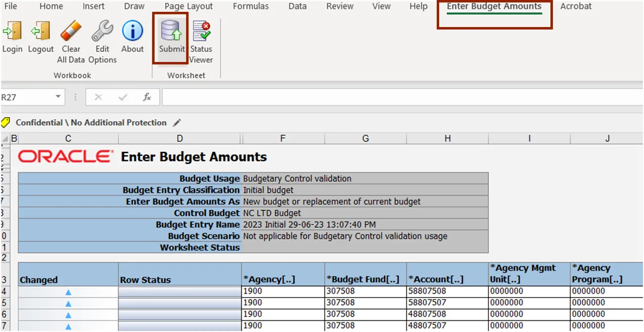Screen dimensions: 644x332
Task: Open the Enter Budget Amounts tab
Action: pos(494,6)
